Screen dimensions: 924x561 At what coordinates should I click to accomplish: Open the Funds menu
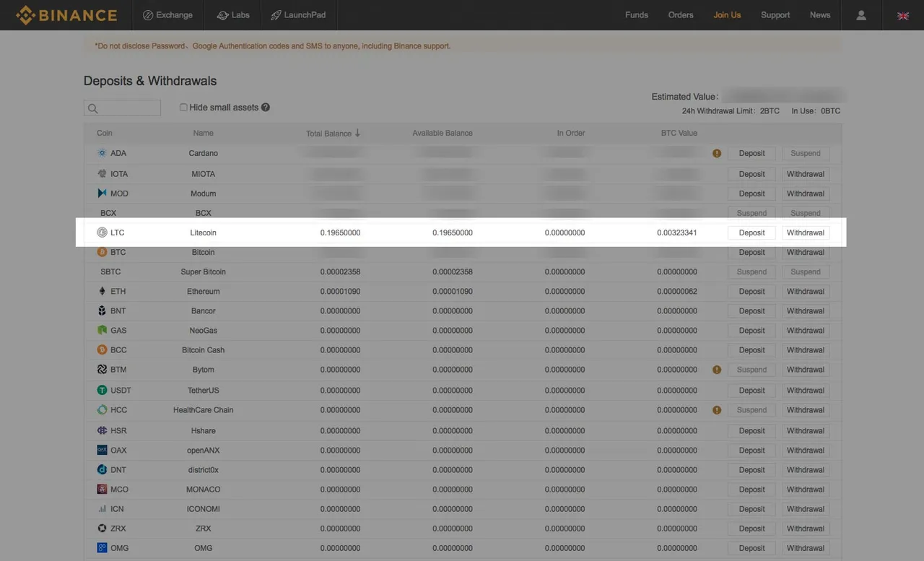[637, 15]
